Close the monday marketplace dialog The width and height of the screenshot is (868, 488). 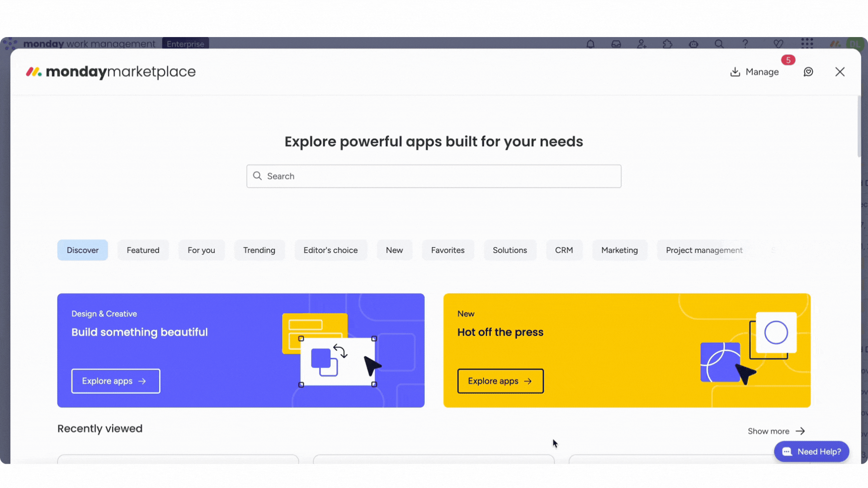coord(840,72)
